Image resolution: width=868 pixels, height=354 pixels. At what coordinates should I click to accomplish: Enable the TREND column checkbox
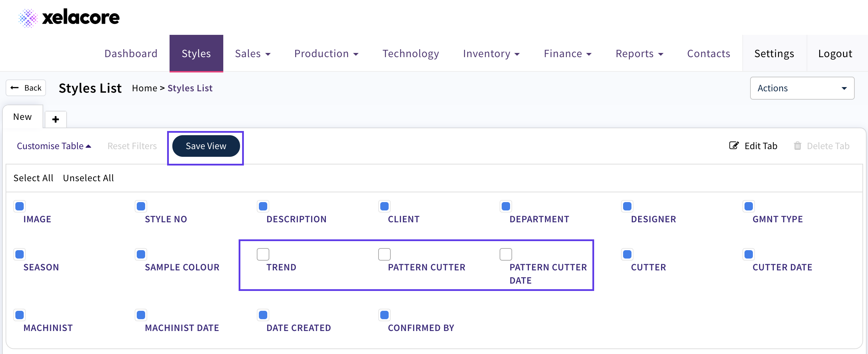pos(263,254)
